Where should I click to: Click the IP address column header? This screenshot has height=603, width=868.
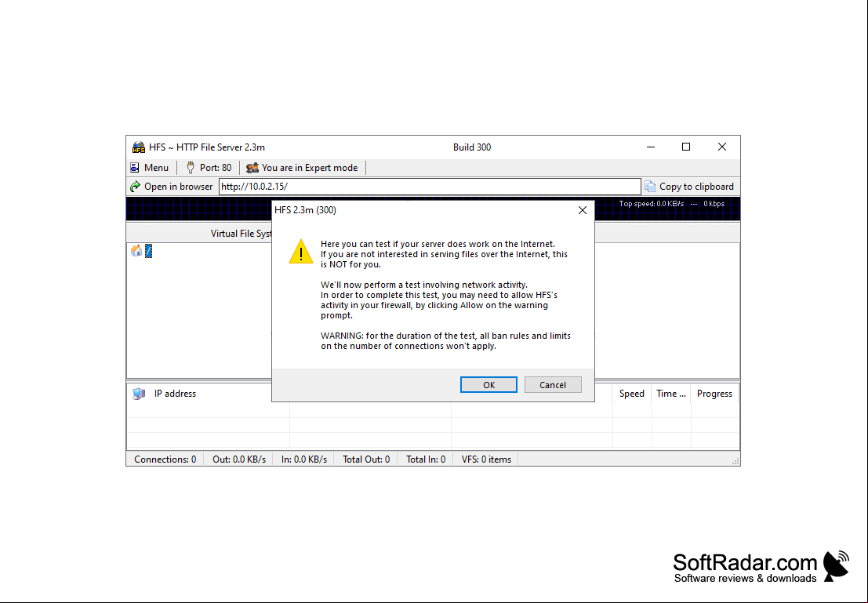pyautogui.click(x=175, y=394)
